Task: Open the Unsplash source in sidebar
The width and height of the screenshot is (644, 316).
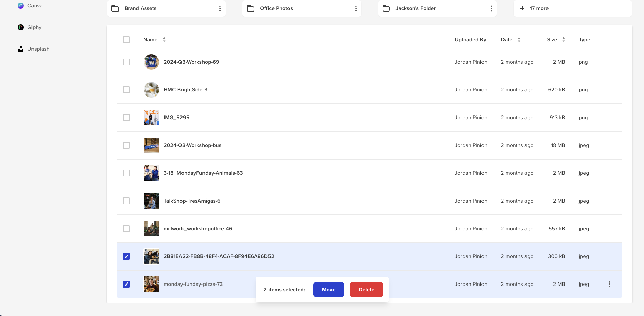Action: (x=34, y=49)
